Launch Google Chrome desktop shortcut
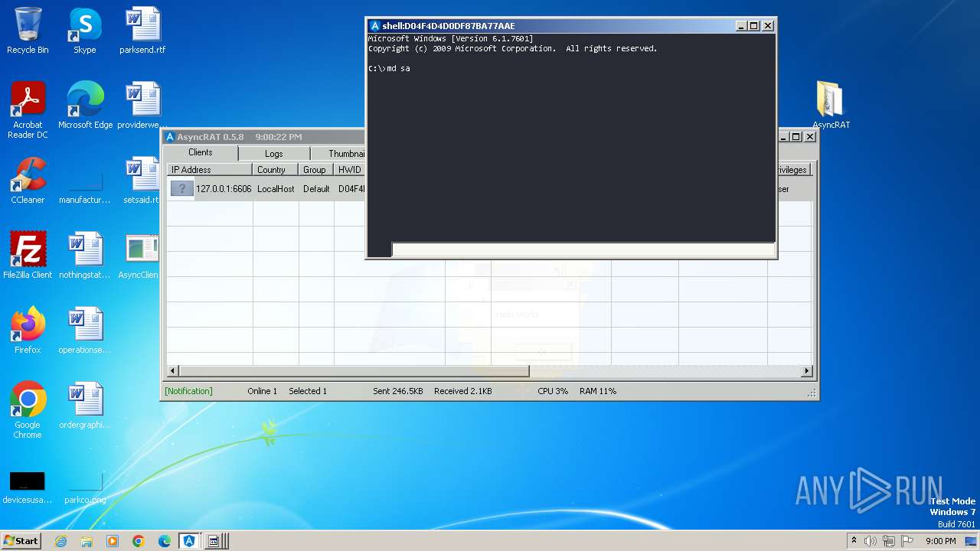The height and width of the screenshot is (551, 980). coord(28,410)
